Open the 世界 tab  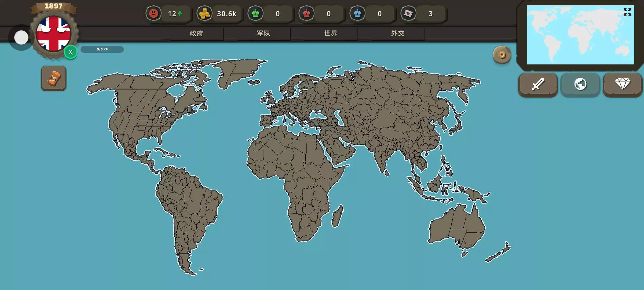(331, 33)
